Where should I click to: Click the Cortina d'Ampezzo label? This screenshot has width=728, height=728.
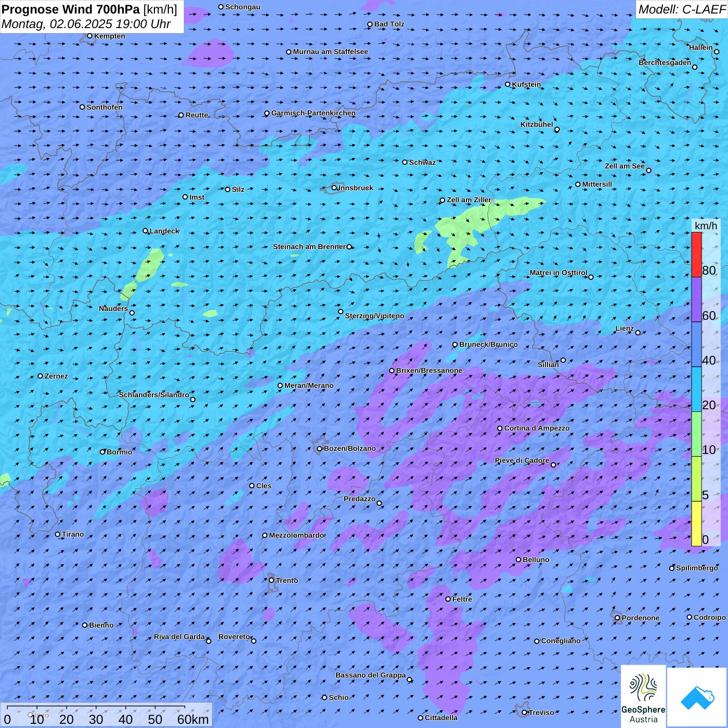(537, 428)
